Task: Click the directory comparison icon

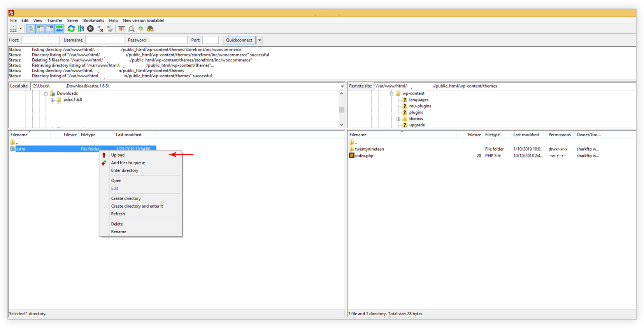Action: pos(132,29)
